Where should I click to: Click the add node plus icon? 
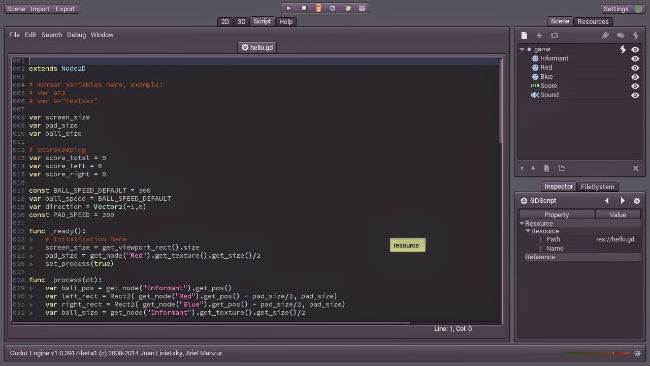click(x=539, y=36)
